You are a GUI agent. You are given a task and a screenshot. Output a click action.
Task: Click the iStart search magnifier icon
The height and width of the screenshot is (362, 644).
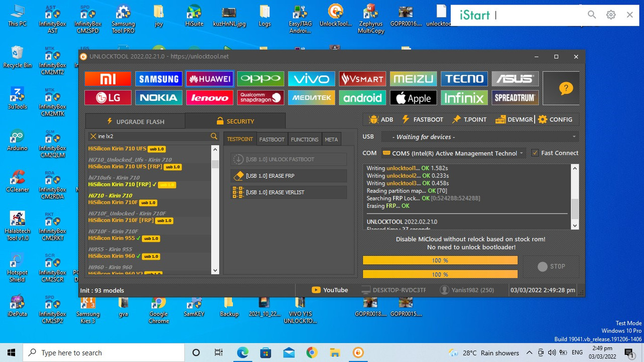[x=592, y=15]
